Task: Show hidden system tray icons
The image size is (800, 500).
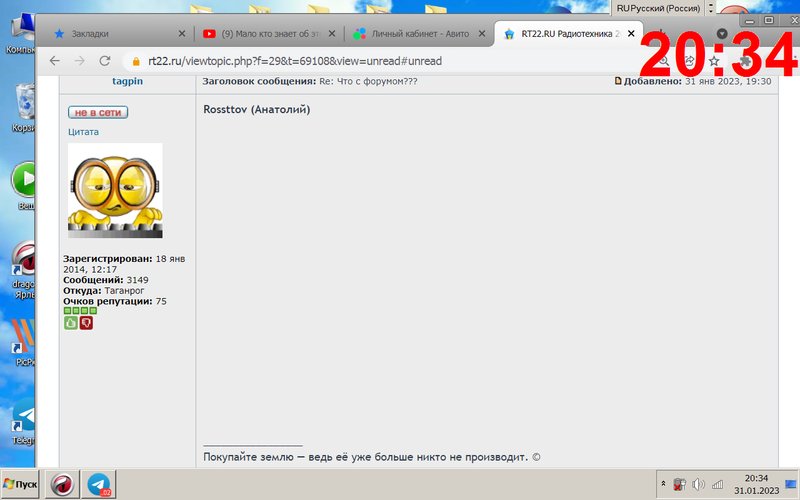Action: tap(661, 484)
